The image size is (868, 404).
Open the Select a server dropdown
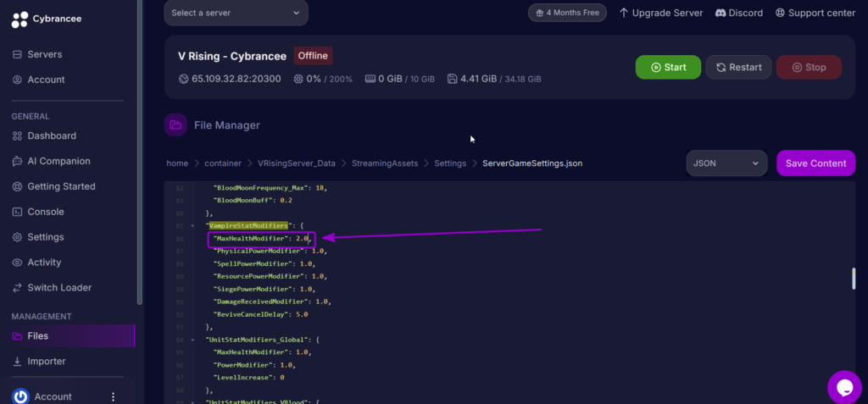pyautogui.click(x=236, y=13)
